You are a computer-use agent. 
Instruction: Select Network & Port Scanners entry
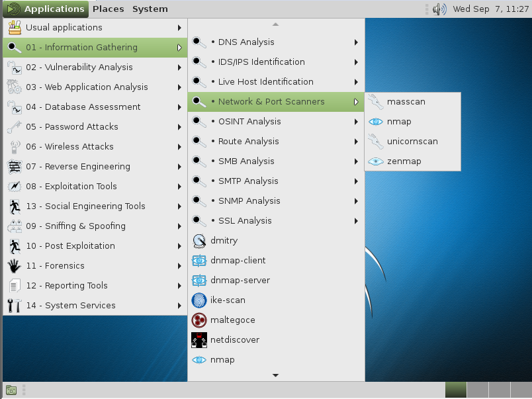click(x=276, y=102)
